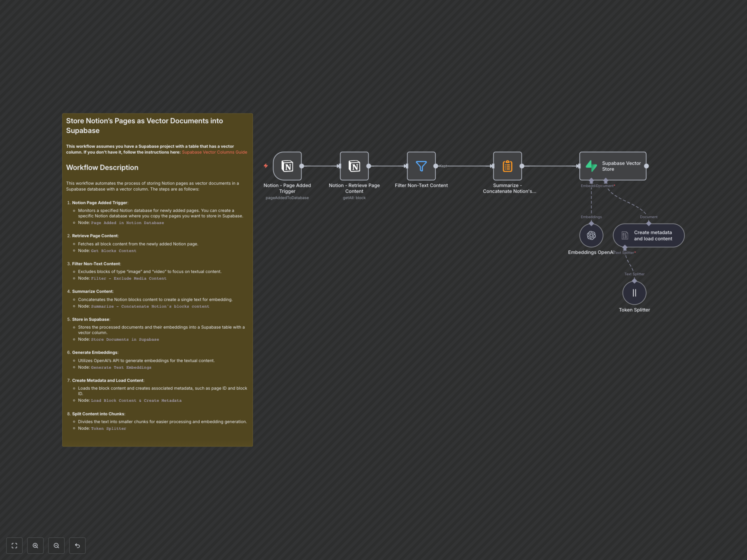Zoom in on the workflow canvas
Screen dimensions: 747x560
35,545
